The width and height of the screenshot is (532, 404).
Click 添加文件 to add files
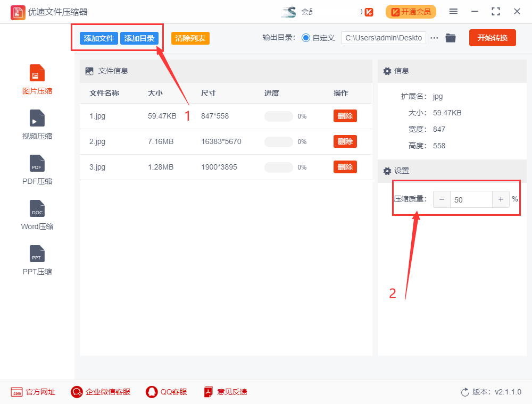tap(98, 38)
